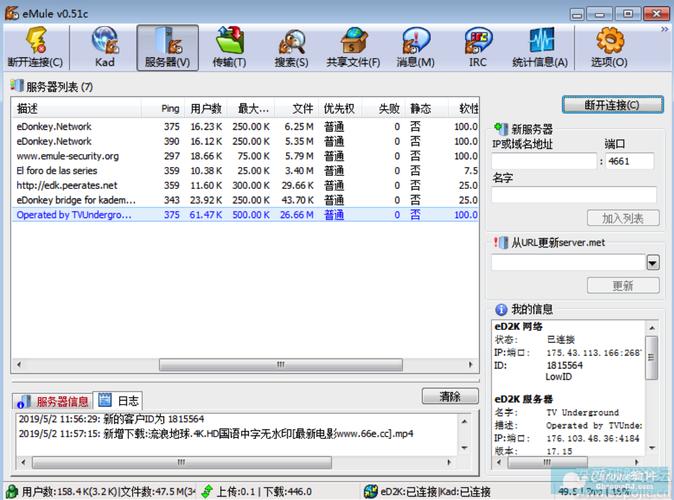
Task: Open the 共享文件(F) shared files view
Action: [353, 47]
